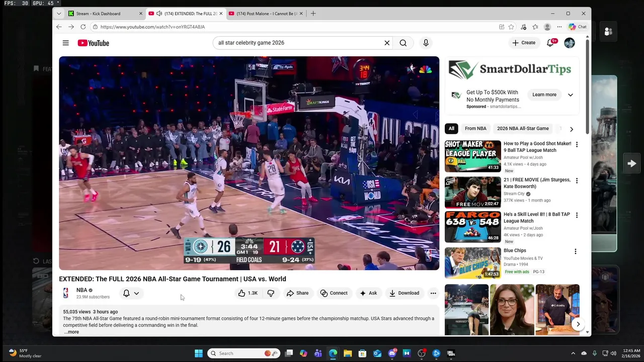Open 21 free movie thumbnail
Viewport: 644px width, 362px height.
click(x=473, y=192)
